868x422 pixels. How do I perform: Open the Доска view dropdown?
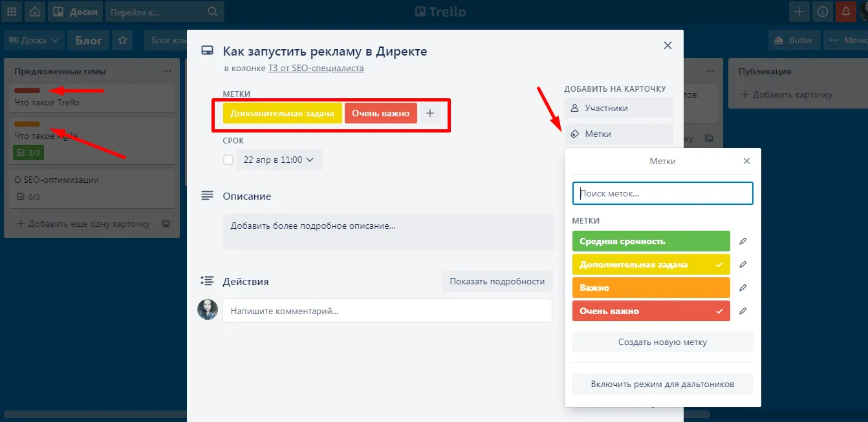34,40
